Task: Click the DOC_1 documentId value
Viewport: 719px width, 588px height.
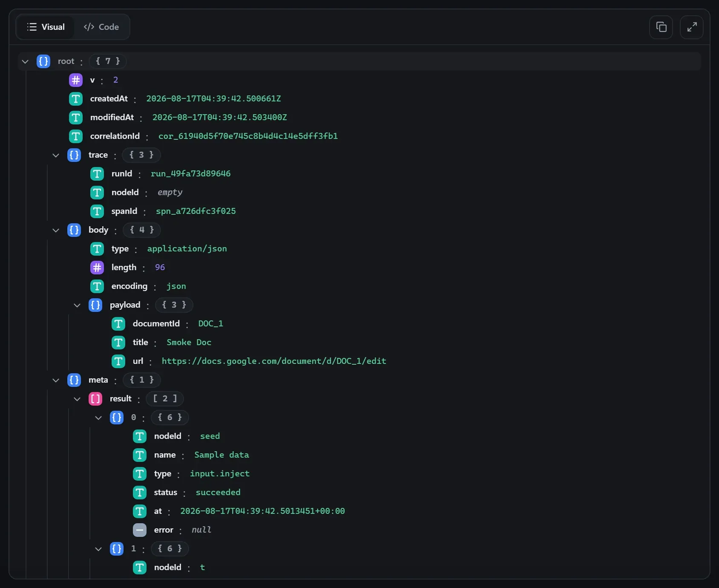Action: 210,324
